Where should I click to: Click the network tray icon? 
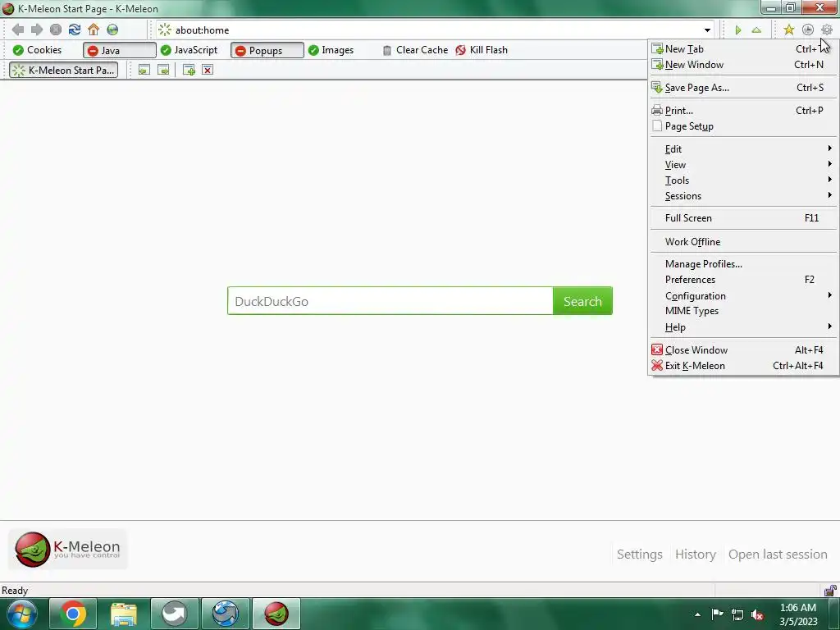point(737,614)
